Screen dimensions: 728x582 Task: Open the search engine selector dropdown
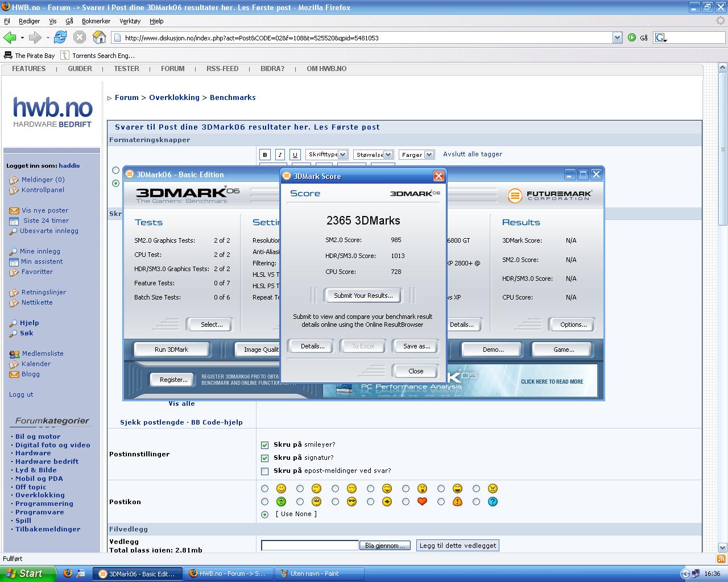tap(661, 38)
